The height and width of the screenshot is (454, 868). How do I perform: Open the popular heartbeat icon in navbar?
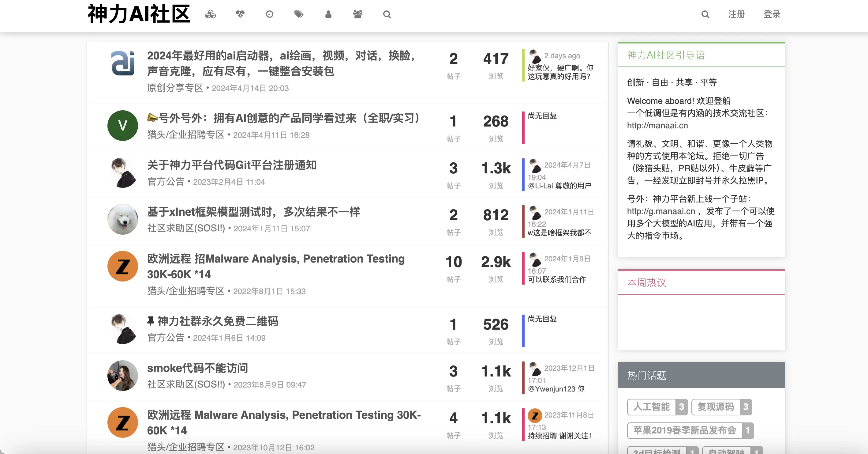tap(240, 14)
